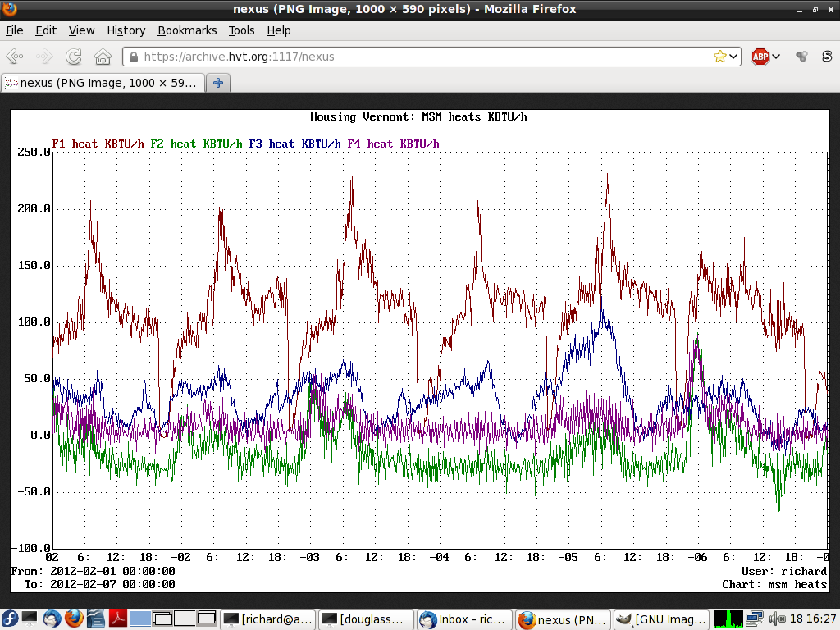Open the Fedora application menu

tap(9, 619)
